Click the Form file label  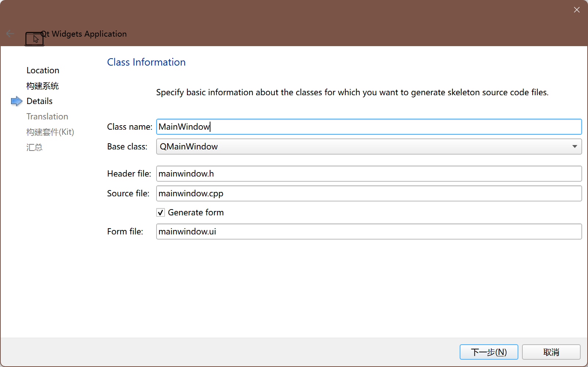point(125,231)
